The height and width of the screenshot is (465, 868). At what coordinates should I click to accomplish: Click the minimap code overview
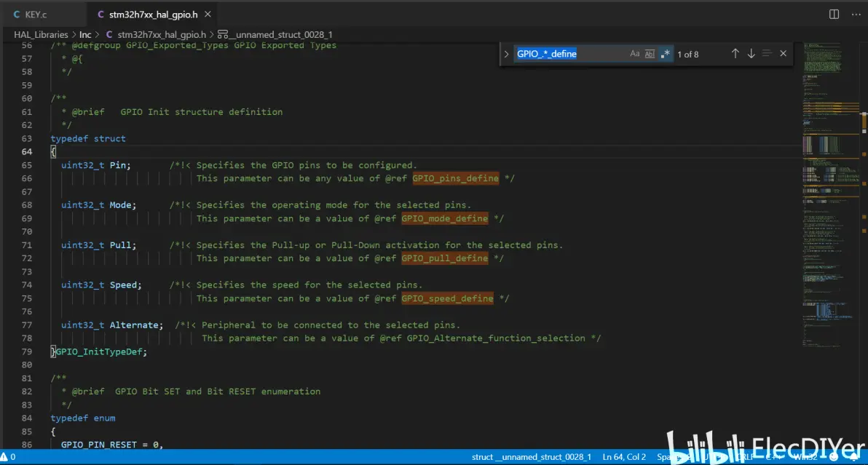pyautogui.click(x=828, y=182)
